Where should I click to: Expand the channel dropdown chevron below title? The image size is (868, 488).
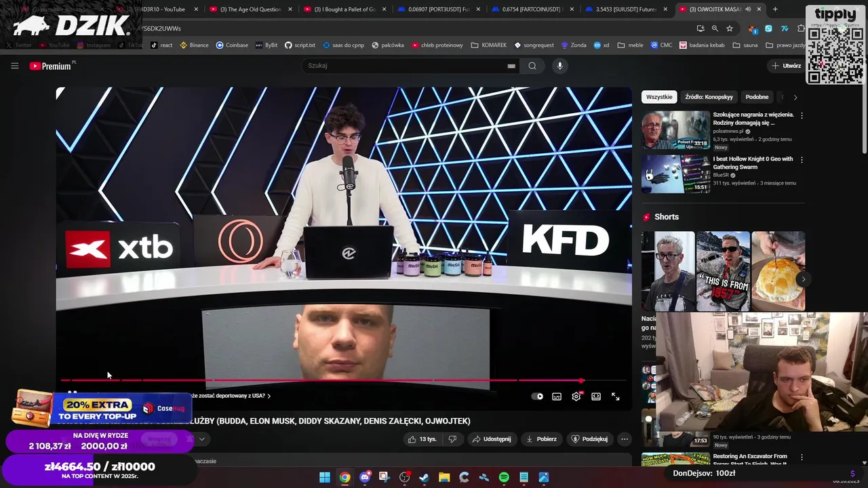[201, 439]
